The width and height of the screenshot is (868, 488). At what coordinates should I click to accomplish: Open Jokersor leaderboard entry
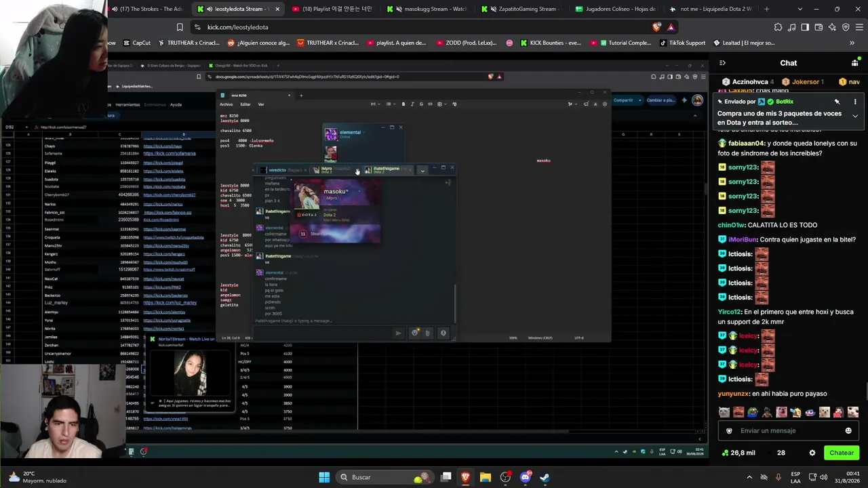pos(803,82)
